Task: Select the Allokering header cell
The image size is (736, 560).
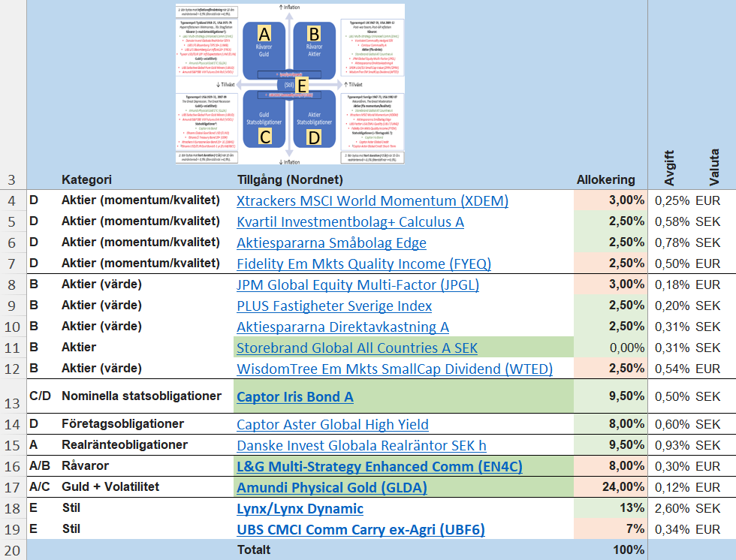Action: pos(605,179)
